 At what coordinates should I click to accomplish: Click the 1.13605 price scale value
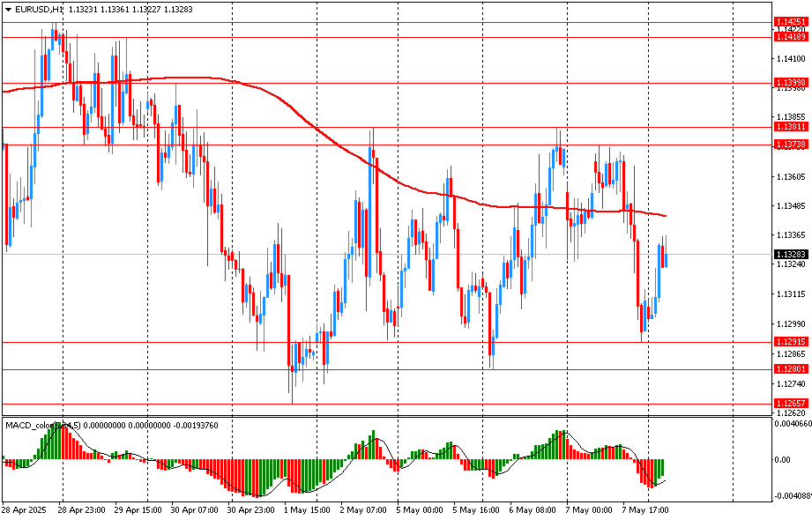tap(790, 176)
